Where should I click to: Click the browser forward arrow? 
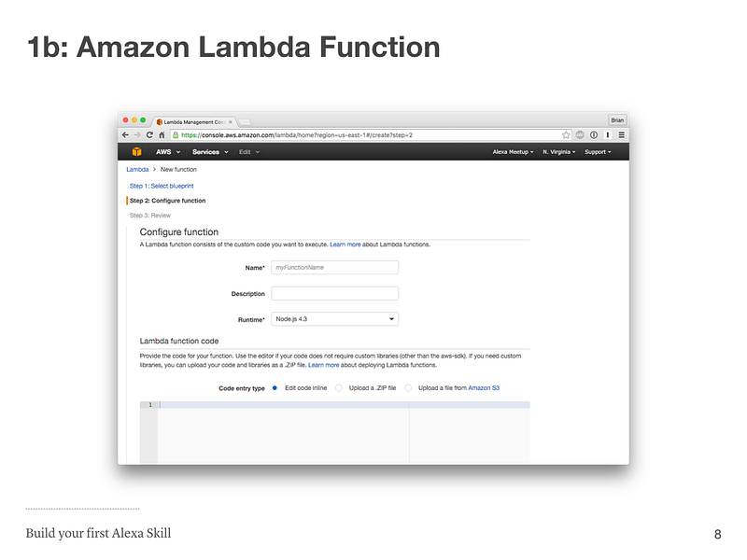tap(137, 135)
